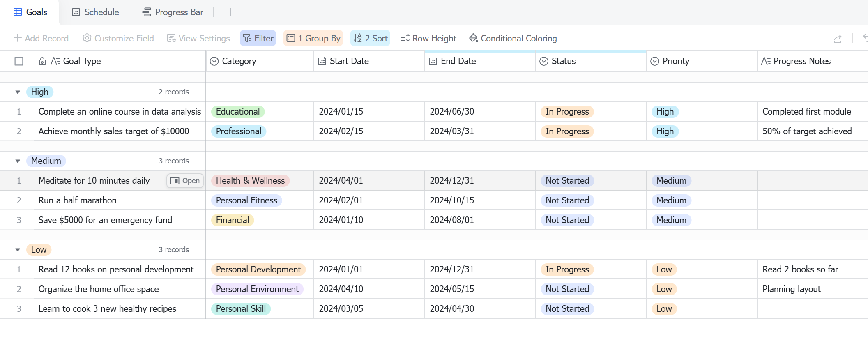Tick the select-all records checkbox
Screen dimensions: 868x359
click(x=19, y=61)
